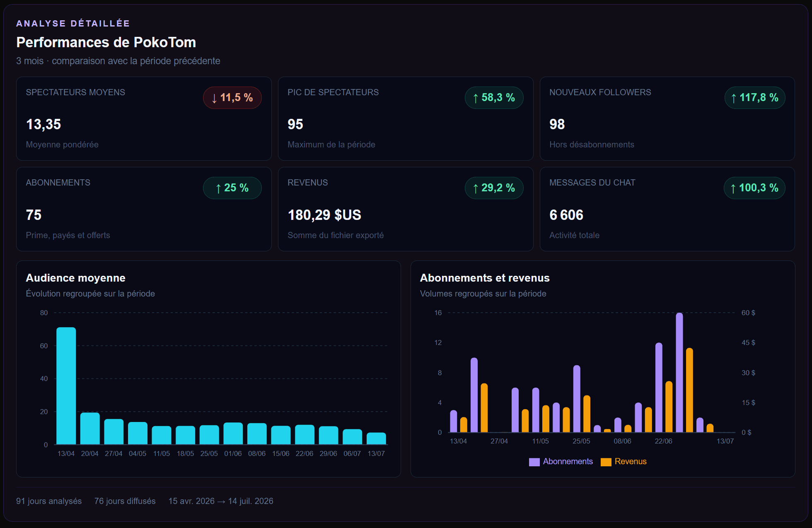Click the Prime, payés et offerts caption
Viewport: 812px width, 528px height.
pos(68,235)
